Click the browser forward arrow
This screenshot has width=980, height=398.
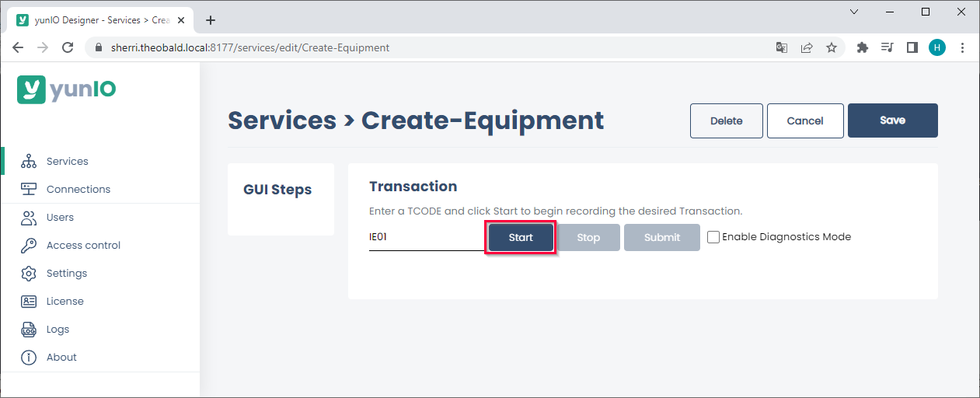[x=43, y=47]
